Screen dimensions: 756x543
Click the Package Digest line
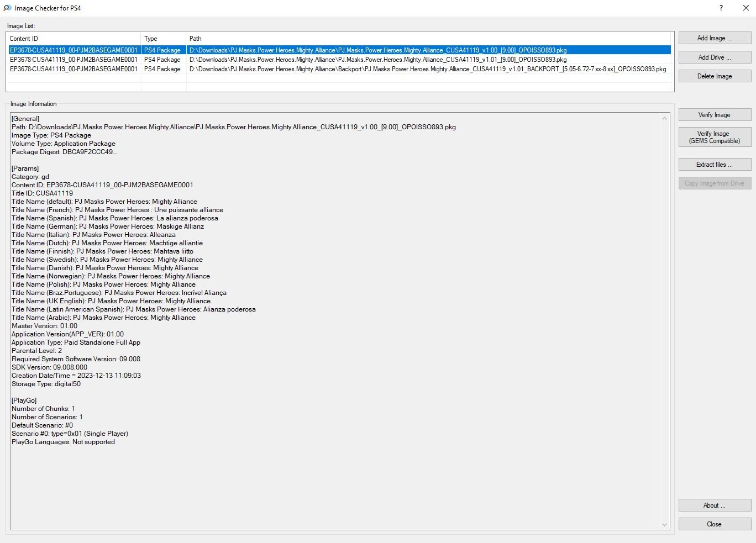[x=65, y=152]
